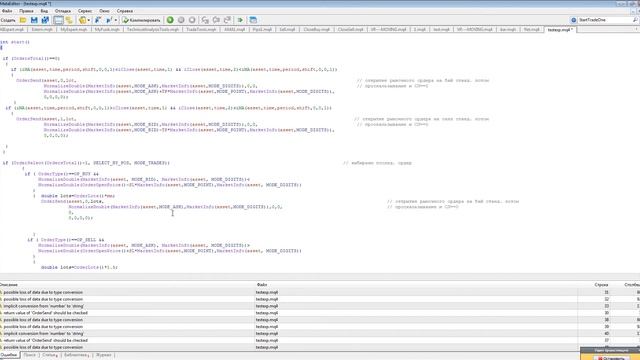Step out debugging icon
The width and height of the screenshot is (640, 360).
point(227,20)
